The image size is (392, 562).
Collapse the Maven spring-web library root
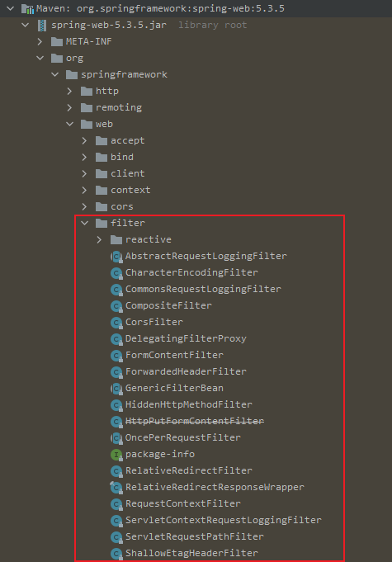click(11, 8)
